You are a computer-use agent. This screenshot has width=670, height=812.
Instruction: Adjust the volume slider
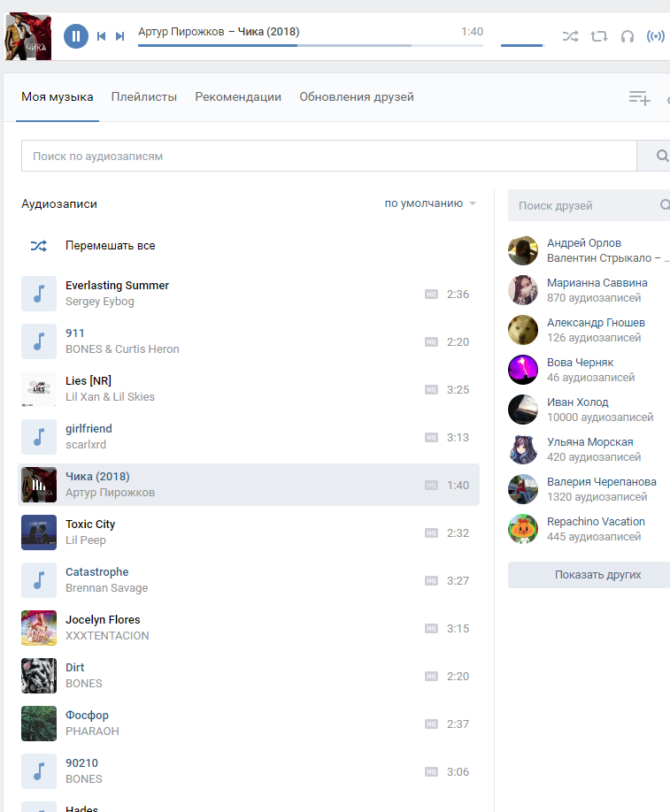point(522,46)
